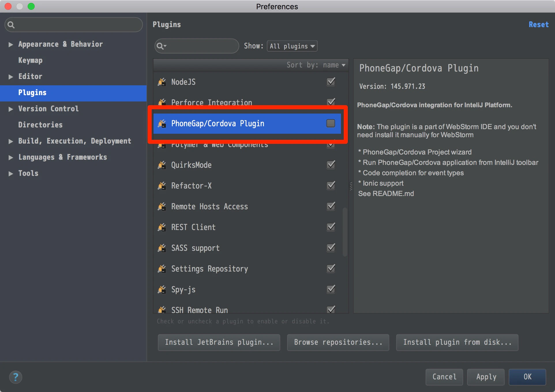Click the Browse repositories button
This screenshot has height=392, width=555.
[x=338, y=342]
